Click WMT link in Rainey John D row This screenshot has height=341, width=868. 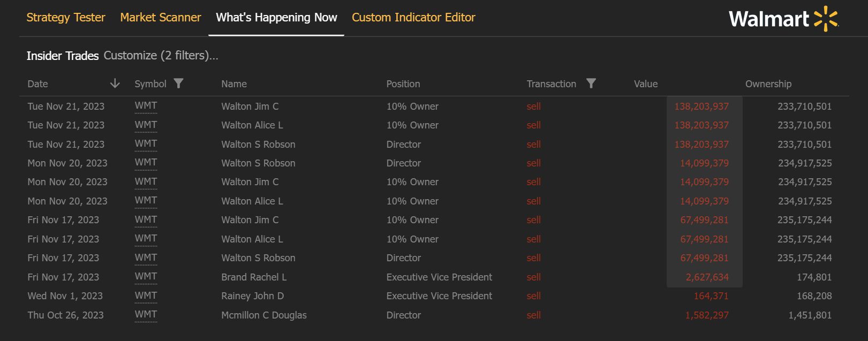point(146,295)
